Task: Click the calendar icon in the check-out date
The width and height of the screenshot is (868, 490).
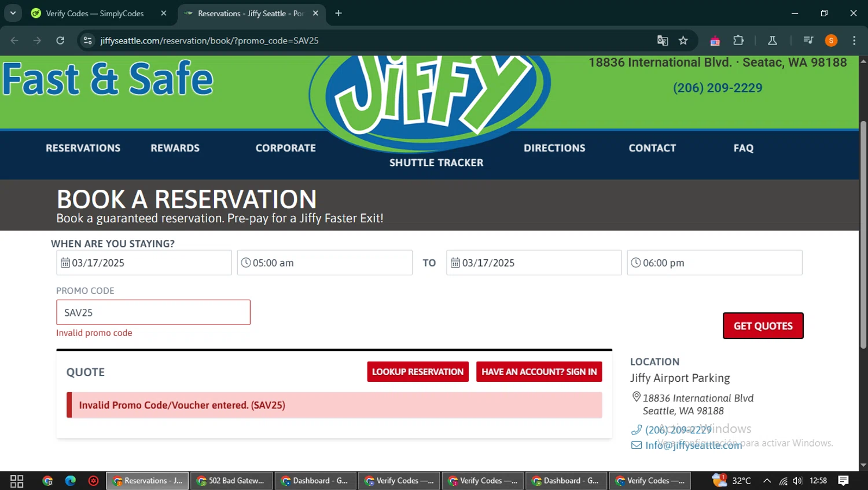Action: pyautogui.click(x=455, y=263)
